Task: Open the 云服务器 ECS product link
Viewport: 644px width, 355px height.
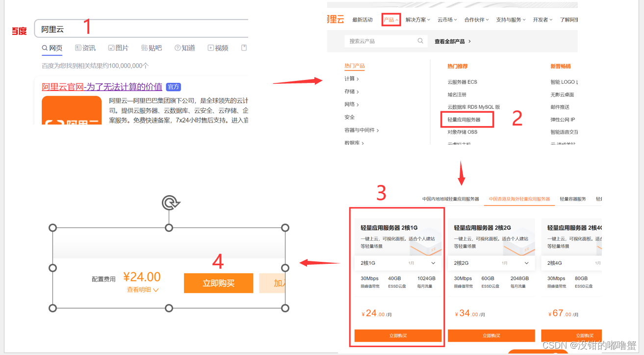Action: pos(463,82)
